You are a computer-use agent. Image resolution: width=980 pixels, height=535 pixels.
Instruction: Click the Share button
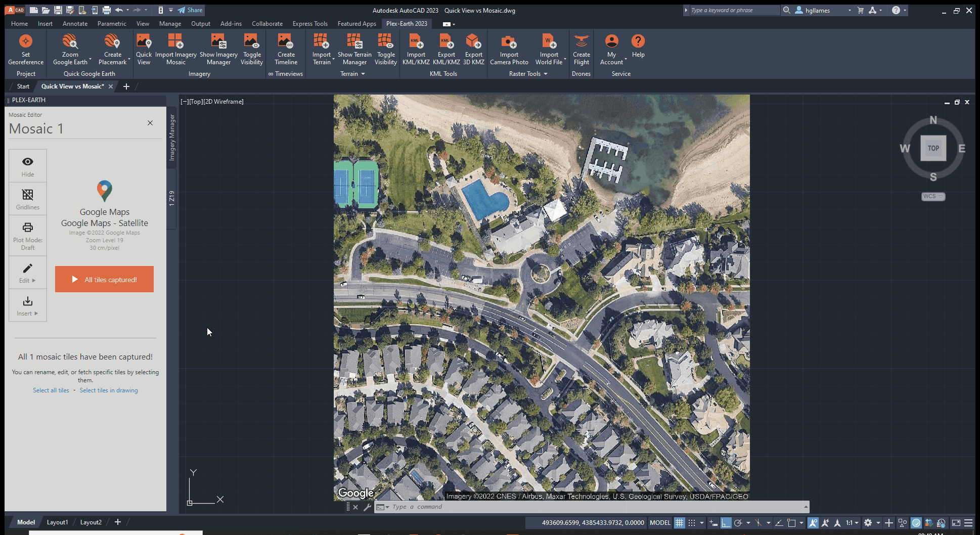pos(190,10)
